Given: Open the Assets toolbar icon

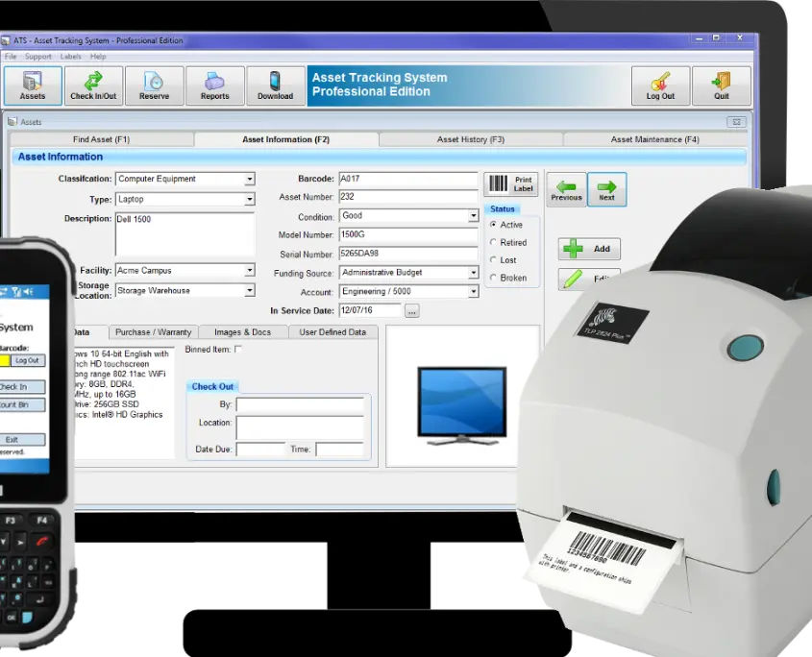Looking at the screenshot, I should [x=33, y=85].
